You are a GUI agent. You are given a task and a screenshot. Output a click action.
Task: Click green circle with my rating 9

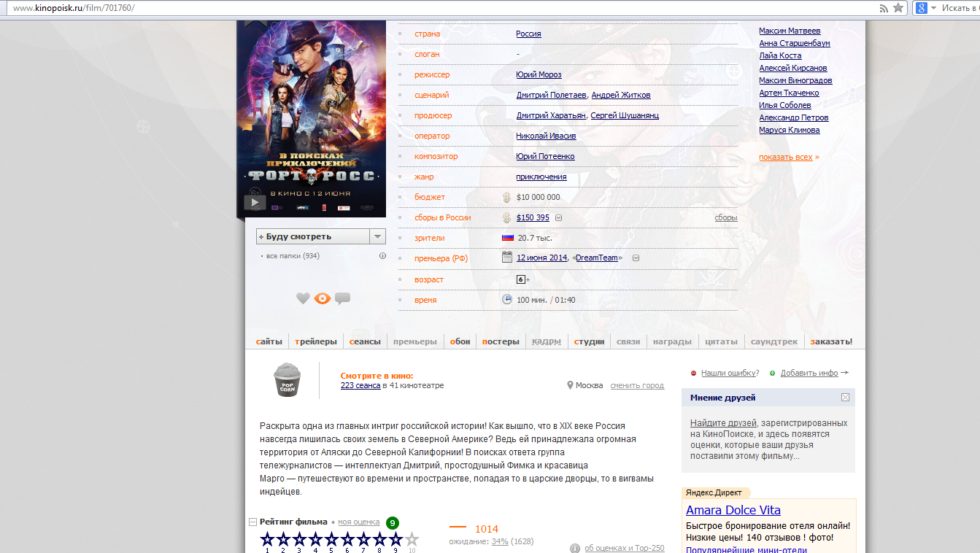tap(393, 522)
